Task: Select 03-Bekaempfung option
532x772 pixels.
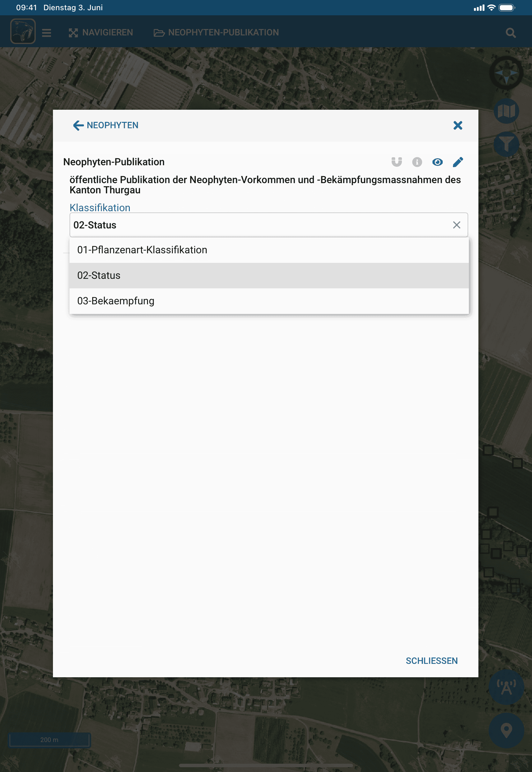Action: tap(269, 301)
